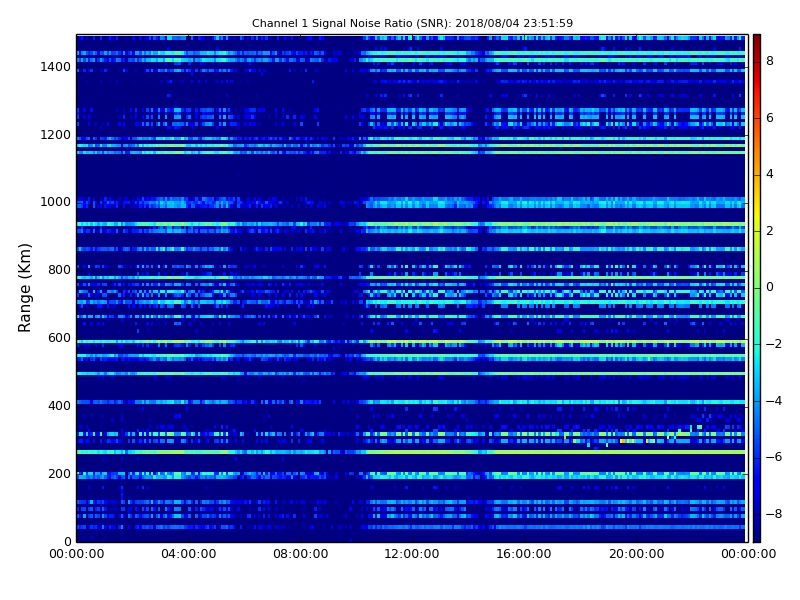This screenshot has width=800, height=600.
Task: Click the dark red top of the colorbar
Action: [757, 41]
